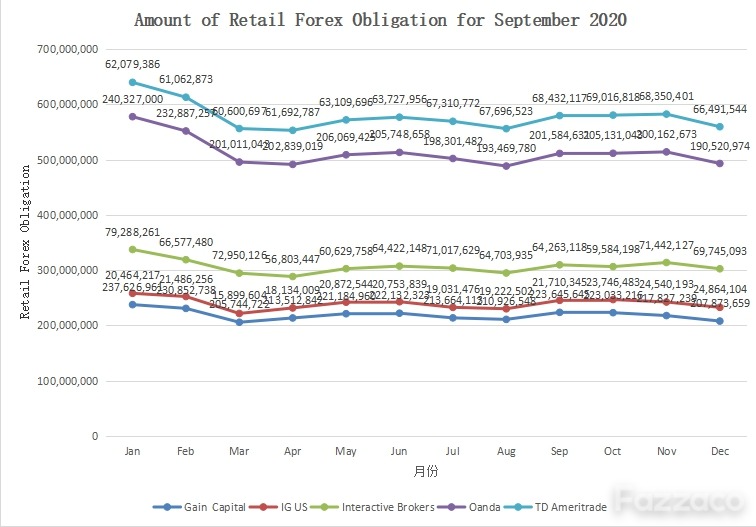Click the Dec month label

tap(720, 451)
